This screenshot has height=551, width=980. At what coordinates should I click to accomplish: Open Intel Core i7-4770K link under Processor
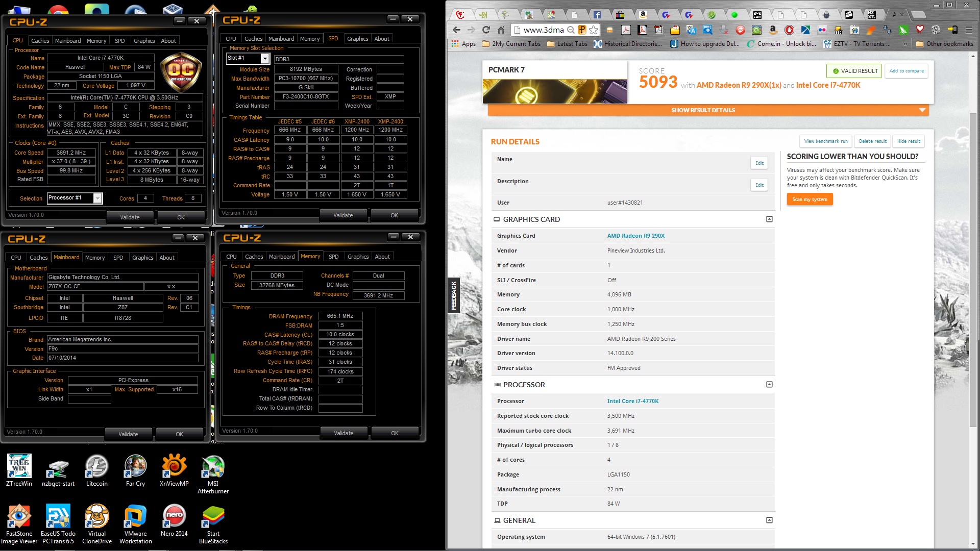pos(632,401)
